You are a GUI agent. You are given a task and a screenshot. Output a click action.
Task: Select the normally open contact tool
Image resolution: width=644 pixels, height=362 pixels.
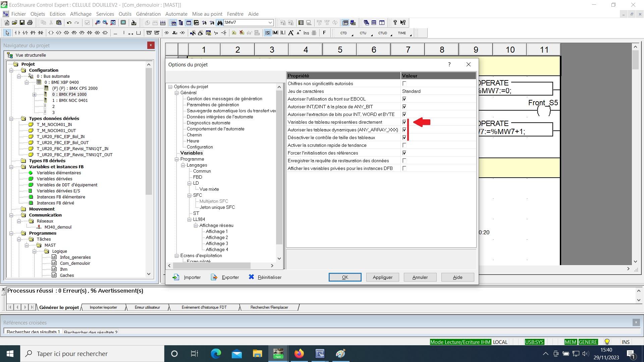(x=17, y=33)
